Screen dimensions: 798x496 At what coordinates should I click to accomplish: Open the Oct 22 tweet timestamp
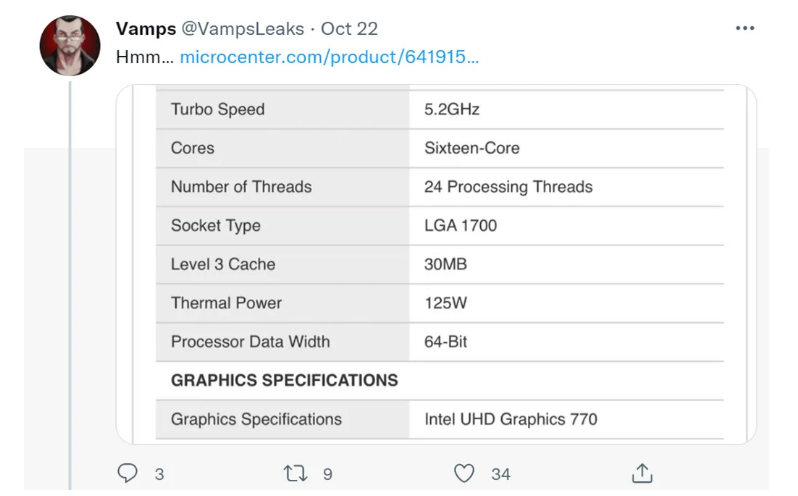point(349,28)
